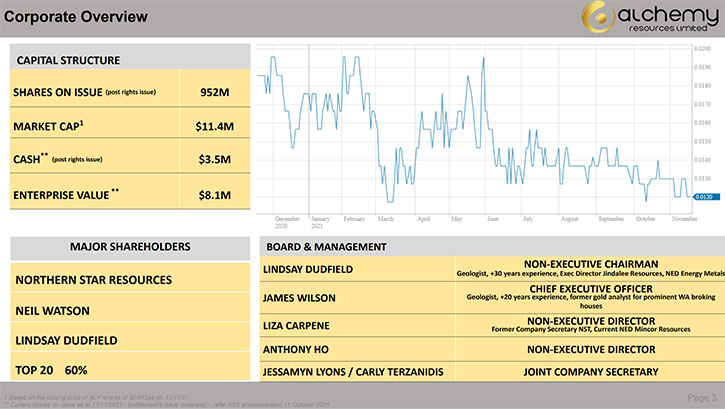This screenshot has width=725, height=409.
Task: Click the $8.1M enterprise value
Action: pos(215,195)
